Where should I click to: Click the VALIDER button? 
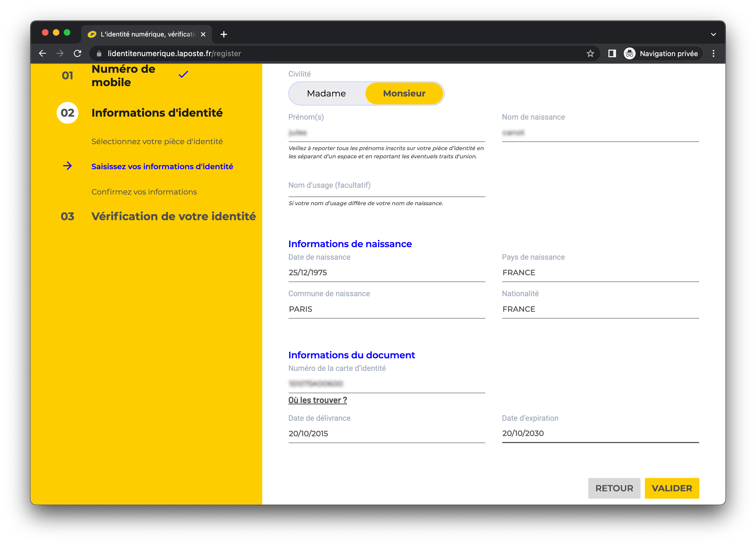pos(672,488)
